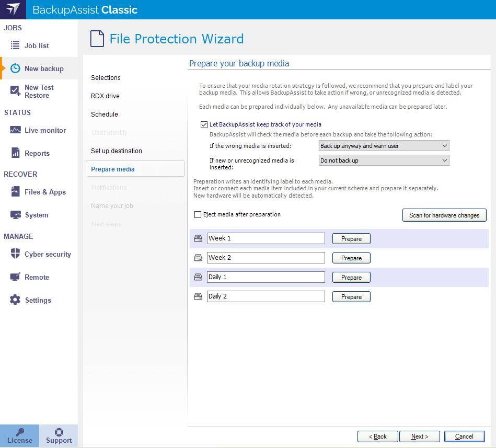Enable Eject media after preparation
This screenshot has width=496, height=448.
click(x=198, y=214)
